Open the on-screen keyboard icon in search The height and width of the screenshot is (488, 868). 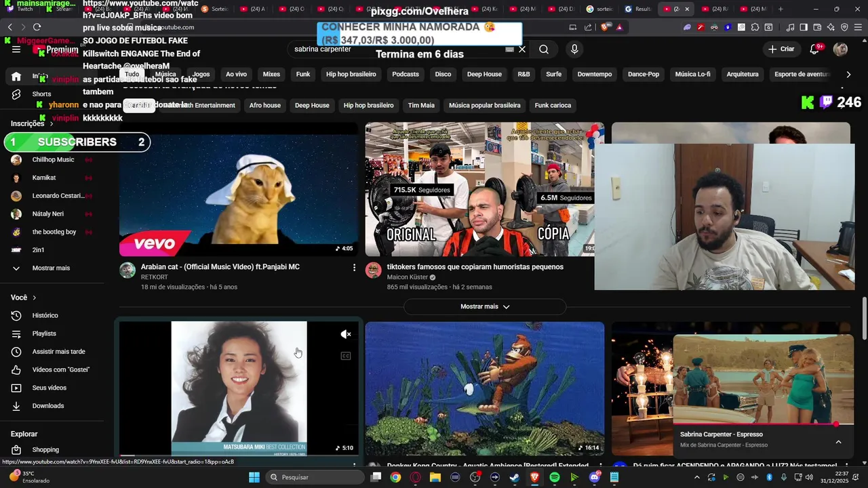click(x=509, y=49)
